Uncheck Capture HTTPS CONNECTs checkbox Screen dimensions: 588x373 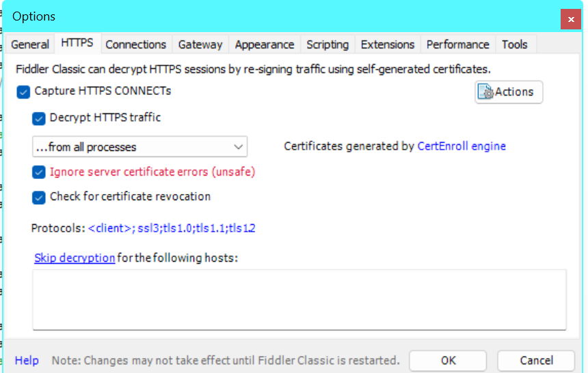click(23, 92)
